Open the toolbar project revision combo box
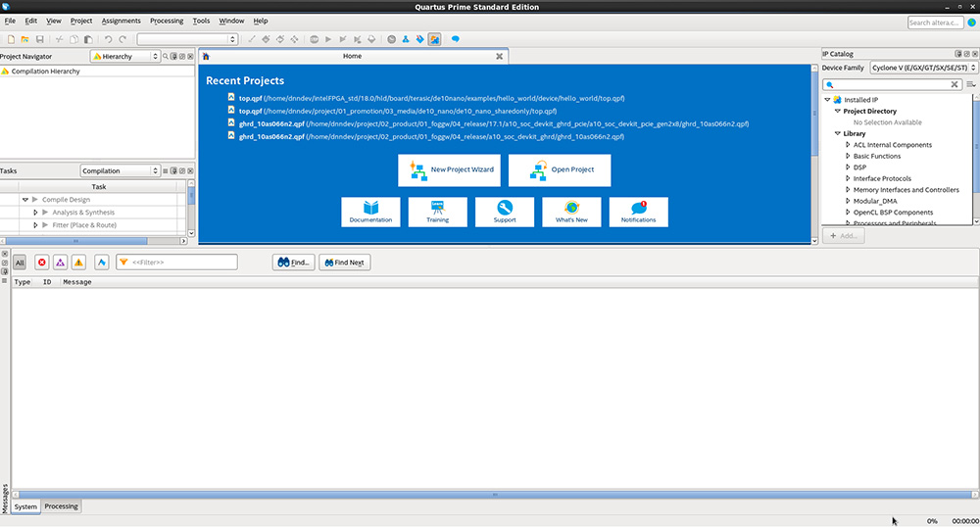The width and height of the screenshot is (980, 527). tap(187, 39)
